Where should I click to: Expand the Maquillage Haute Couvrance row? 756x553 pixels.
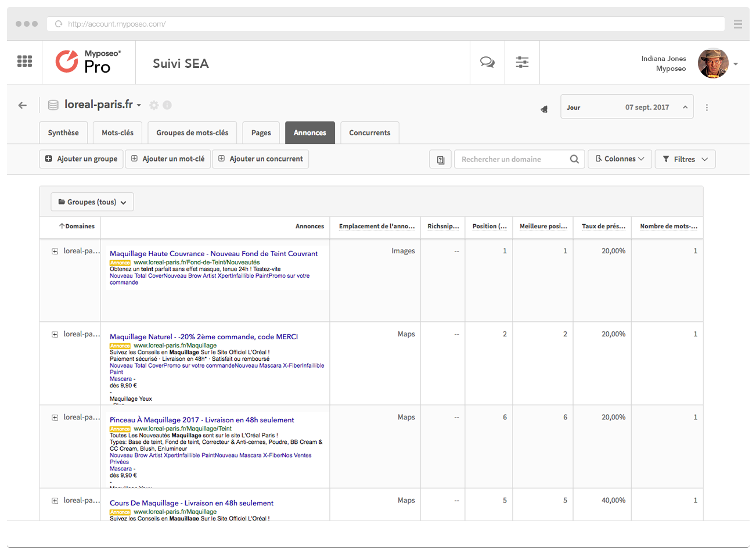tap(55, 252)
